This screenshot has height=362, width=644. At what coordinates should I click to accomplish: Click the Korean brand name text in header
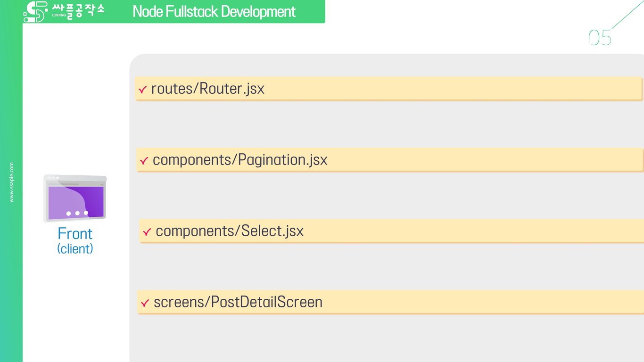[x=78, y=10]
